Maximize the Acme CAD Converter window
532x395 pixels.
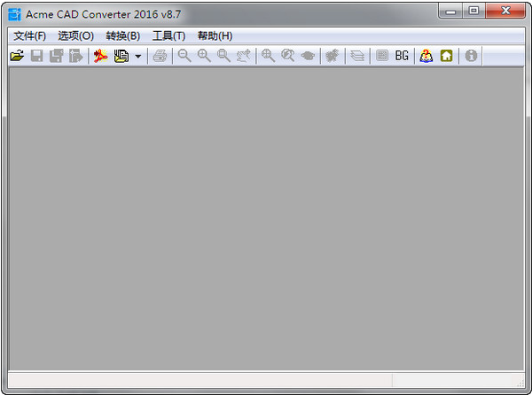473,11
